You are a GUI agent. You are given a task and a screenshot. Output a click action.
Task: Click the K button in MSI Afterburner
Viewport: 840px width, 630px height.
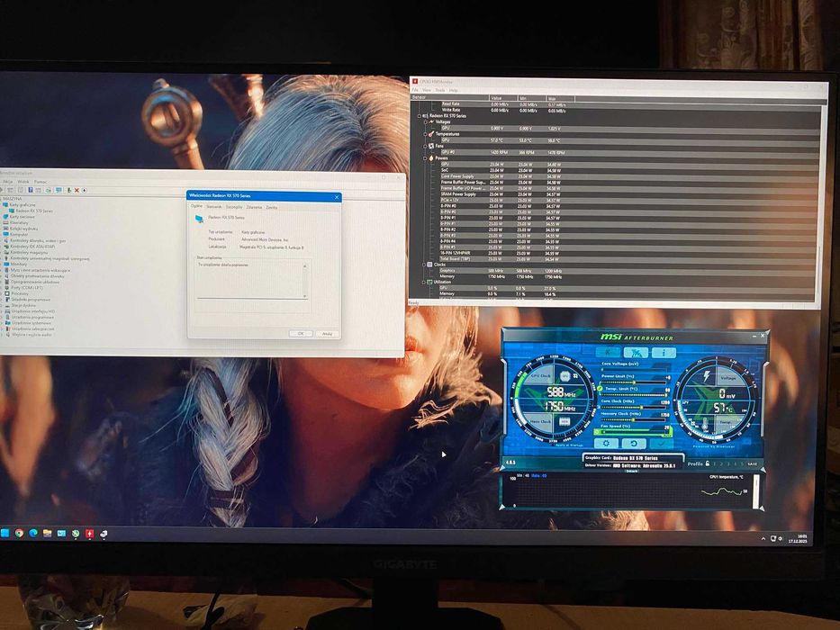click(x=608, y=352)
